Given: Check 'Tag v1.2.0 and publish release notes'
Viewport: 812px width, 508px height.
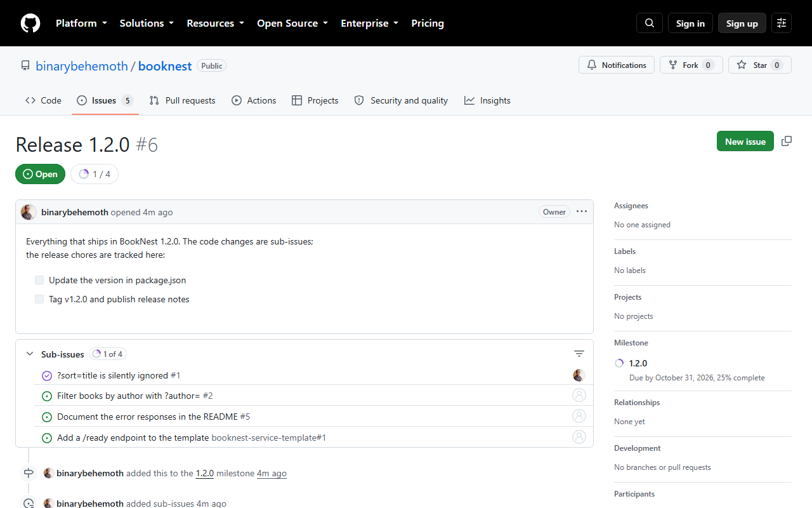Looking at the screenshot, I should 39,299.
